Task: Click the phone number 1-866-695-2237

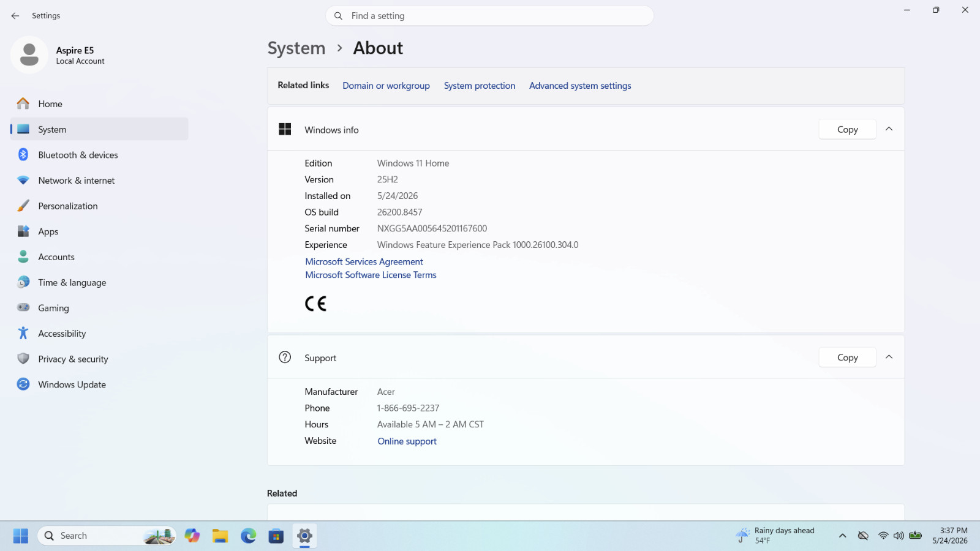Action: (409, 408)
